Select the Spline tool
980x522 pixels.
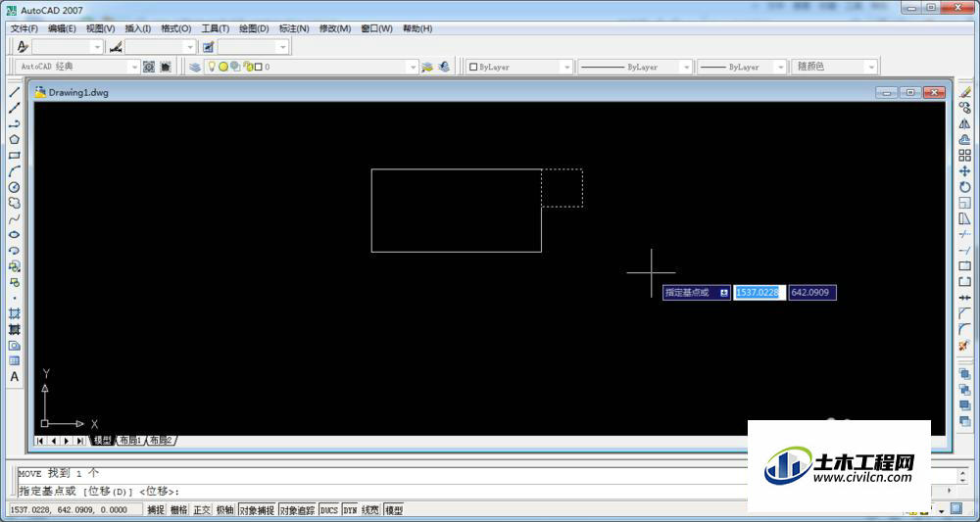point(15,218)
